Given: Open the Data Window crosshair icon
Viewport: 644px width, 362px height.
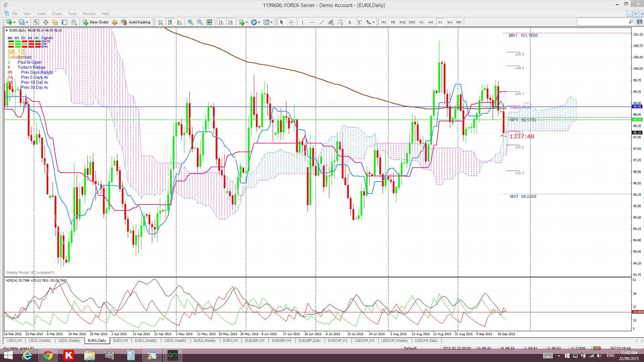Looking at the screenshot, I should tap(46, 22).
